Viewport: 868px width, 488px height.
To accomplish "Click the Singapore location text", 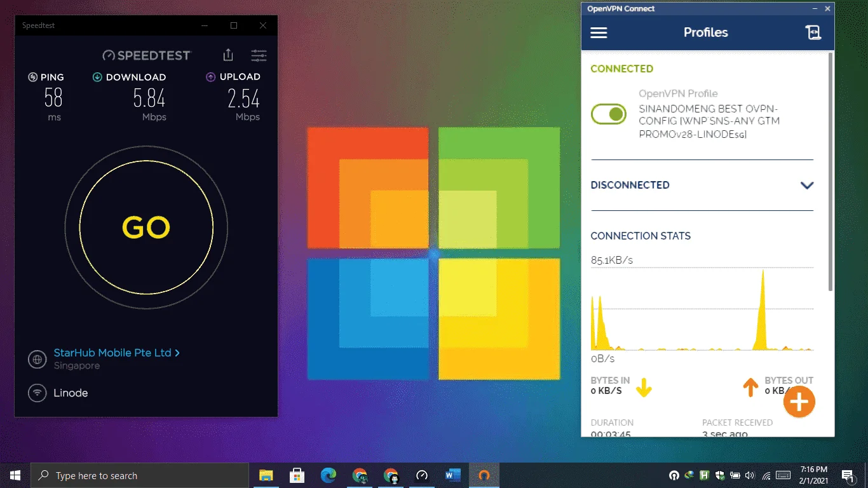I will pos(76,366).
